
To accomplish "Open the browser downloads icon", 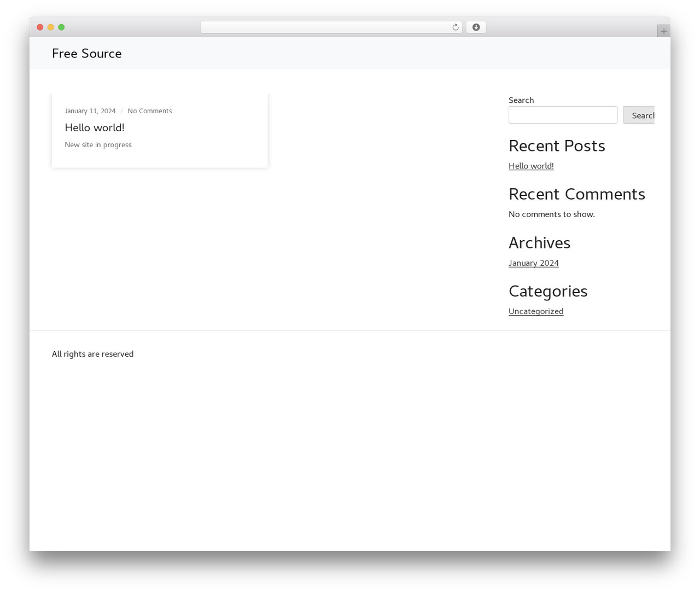I will tap(476, 27).
